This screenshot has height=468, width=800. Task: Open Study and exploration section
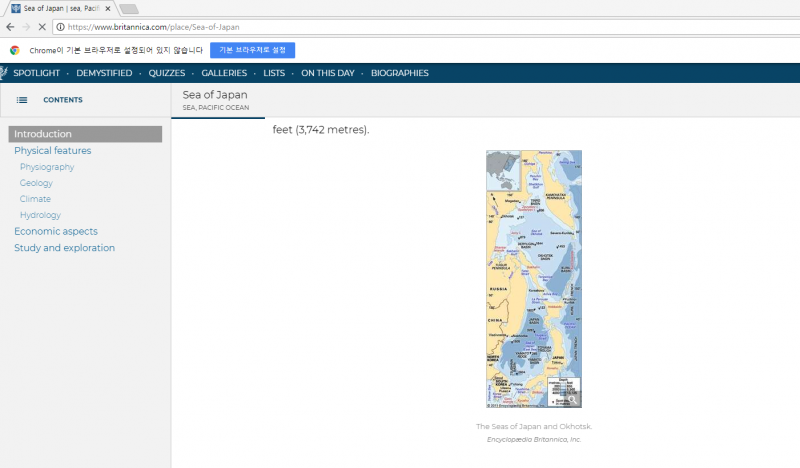click(64, 248)
